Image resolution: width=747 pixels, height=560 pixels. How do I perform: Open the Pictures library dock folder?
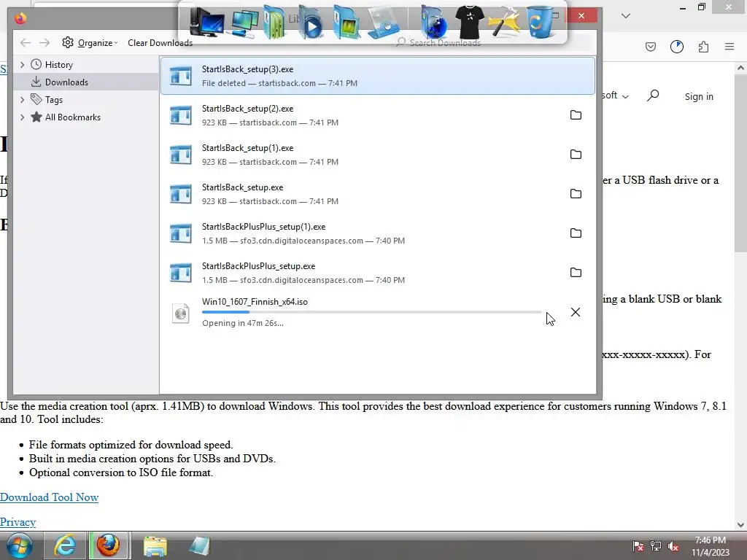click(347, 23)
